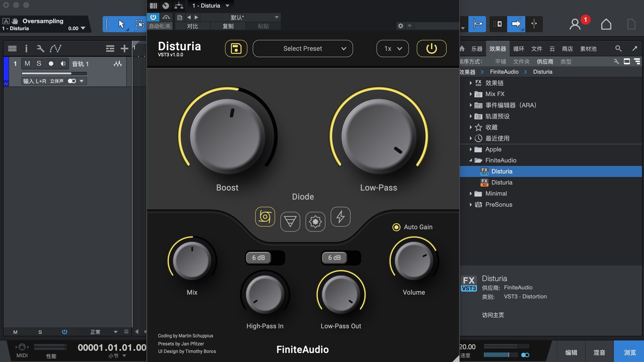Toggle monitor on track 1
Screen dimensions: 644x362
click(63, 64)
